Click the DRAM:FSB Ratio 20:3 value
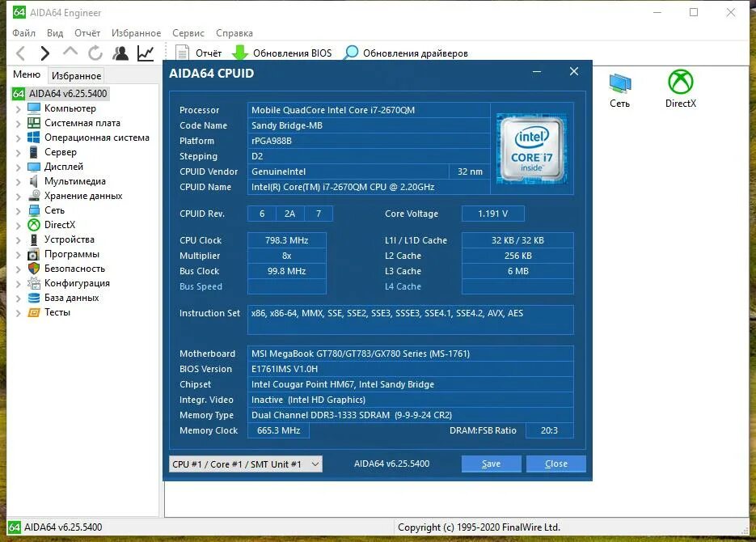Viewport: 756px width, 542px height. tap(550, 430)
